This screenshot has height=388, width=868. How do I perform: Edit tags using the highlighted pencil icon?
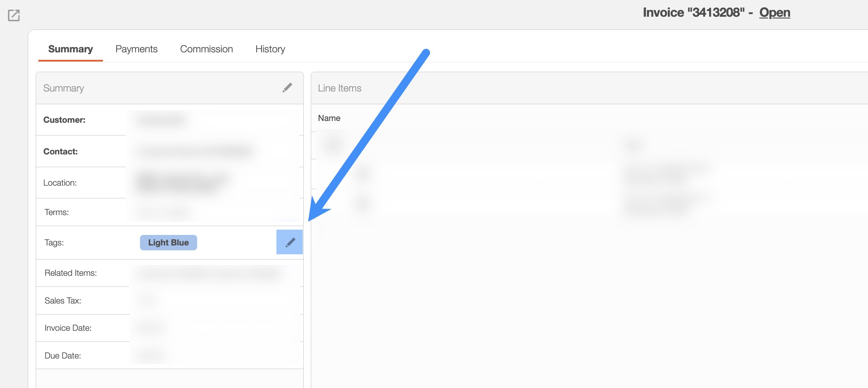pos(290,242)
